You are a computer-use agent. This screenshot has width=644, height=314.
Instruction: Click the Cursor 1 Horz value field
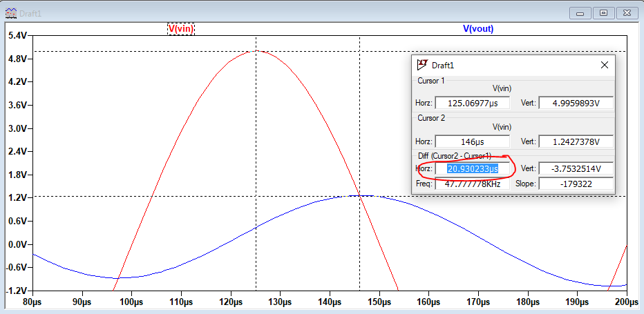(472, 103)
